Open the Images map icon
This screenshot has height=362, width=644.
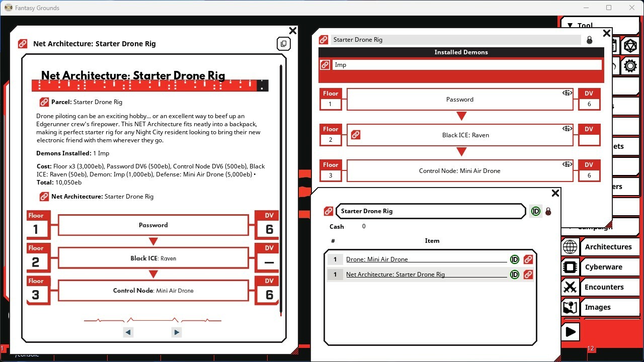click(x=570, y=307)
